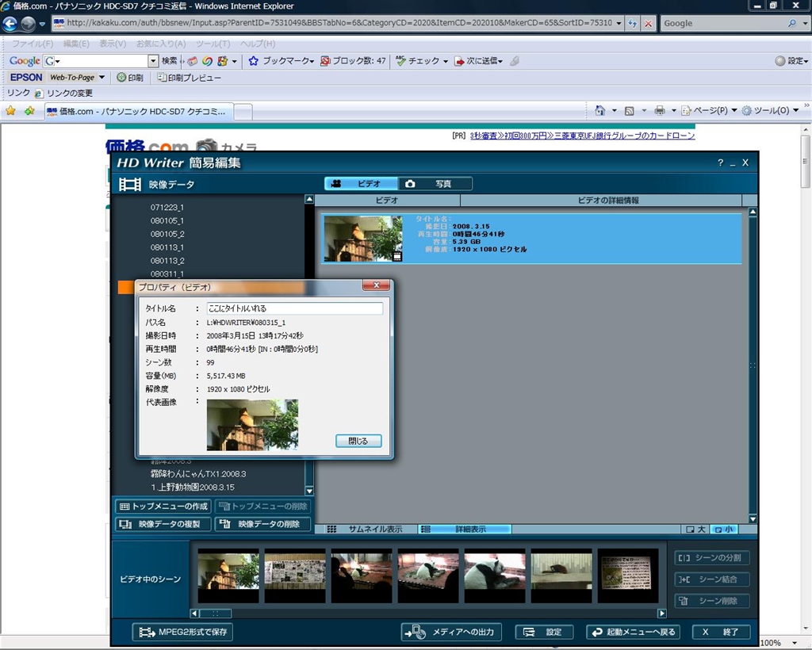Open 次に送信 dropdown
The image size is (812, 650).
coord(478,60)
